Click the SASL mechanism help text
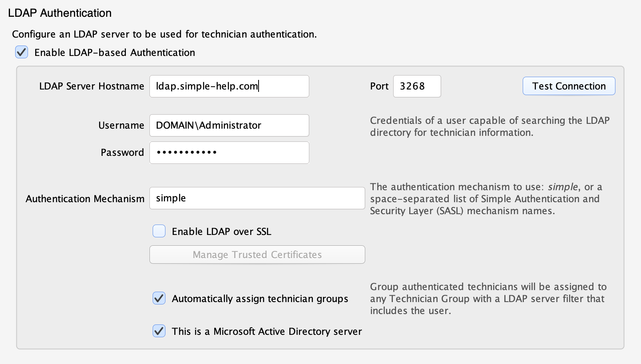This screenshot has height=364, width=641. click(485, 199)
